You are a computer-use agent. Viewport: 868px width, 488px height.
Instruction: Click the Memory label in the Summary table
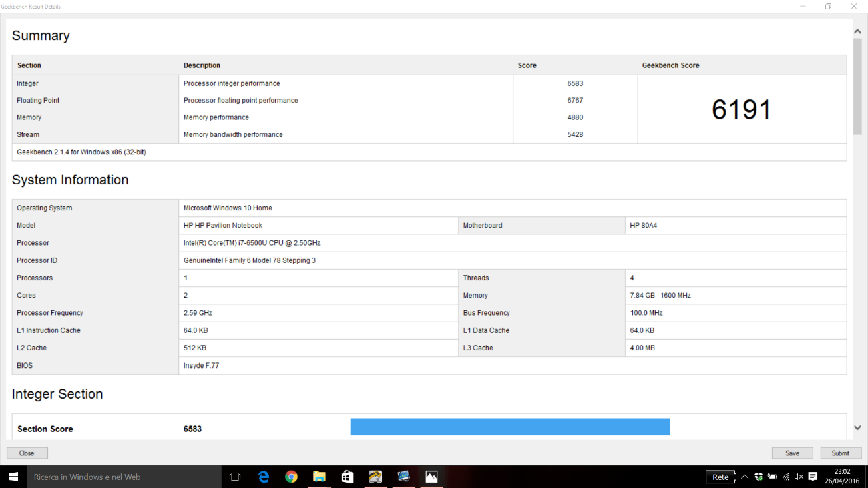point(29,117)
